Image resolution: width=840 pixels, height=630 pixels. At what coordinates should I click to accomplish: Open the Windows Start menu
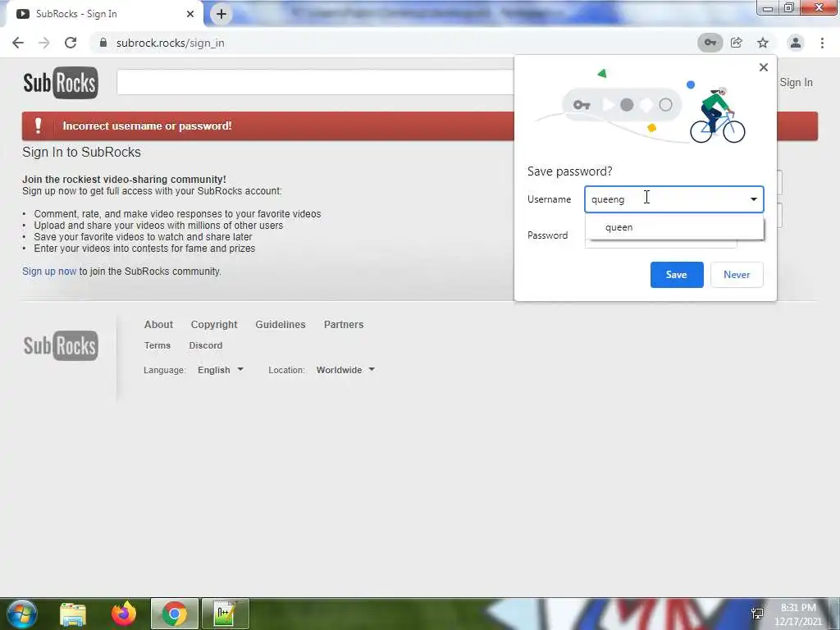click(x=21, y=614)
